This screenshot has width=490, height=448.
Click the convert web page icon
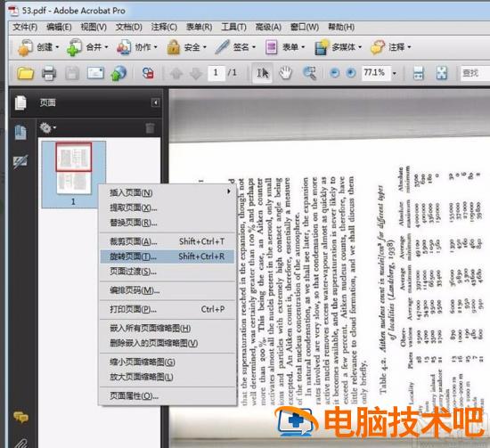tap(148, 73)
